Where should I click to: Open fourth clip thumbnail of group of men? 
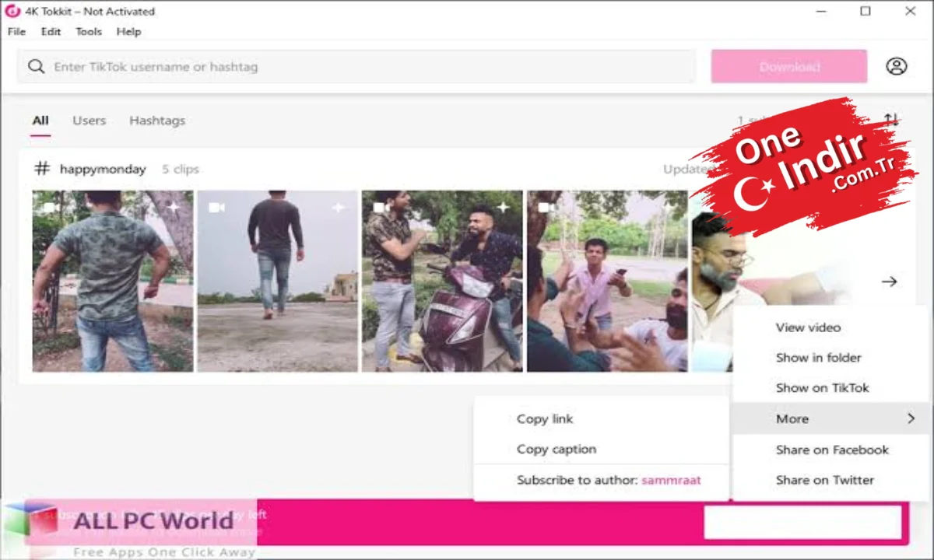coord(607,281)
